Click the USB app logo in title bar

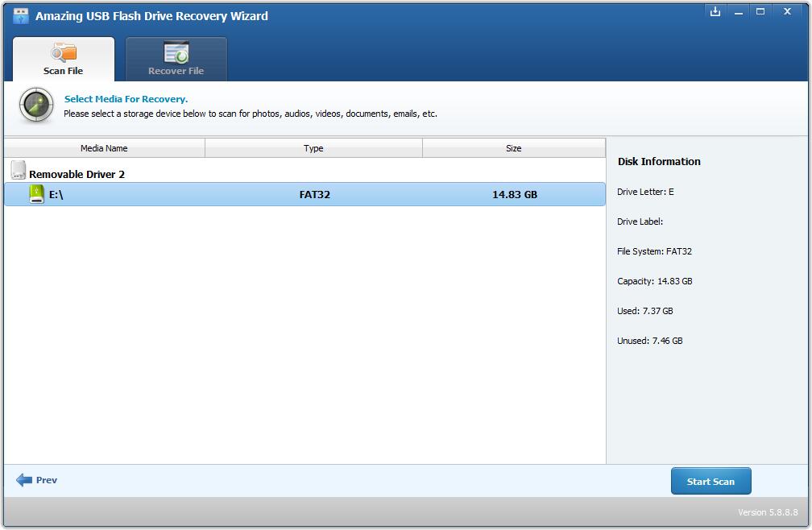point(22,16)
